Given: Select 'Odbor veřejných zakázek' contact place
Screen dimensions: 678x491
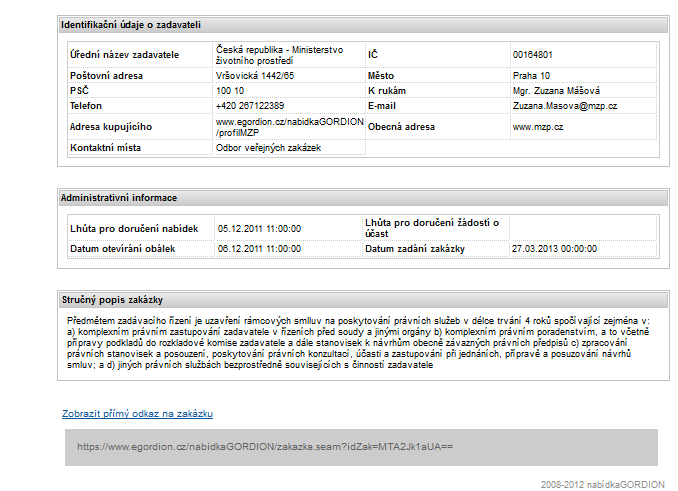Looking at the screenshot, I should pos(268,147).
